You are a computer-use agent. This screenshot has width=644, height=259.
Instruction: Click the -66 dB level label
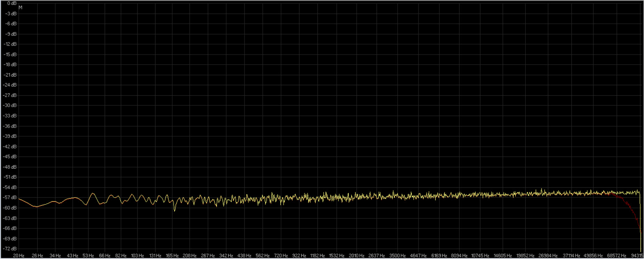point(10,228)
